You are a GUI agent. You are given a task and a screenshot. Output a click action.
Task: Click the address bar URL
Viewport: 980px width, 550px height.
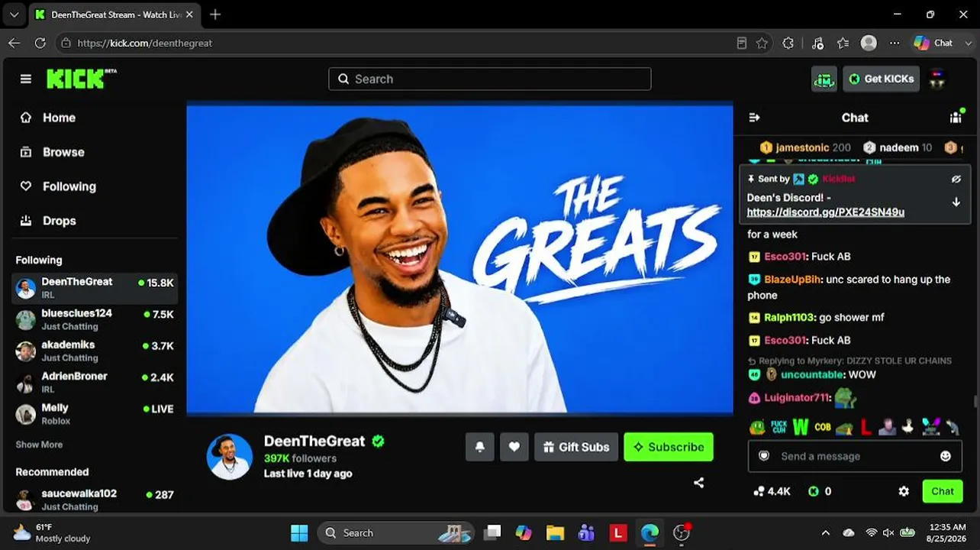coord(145,43)
